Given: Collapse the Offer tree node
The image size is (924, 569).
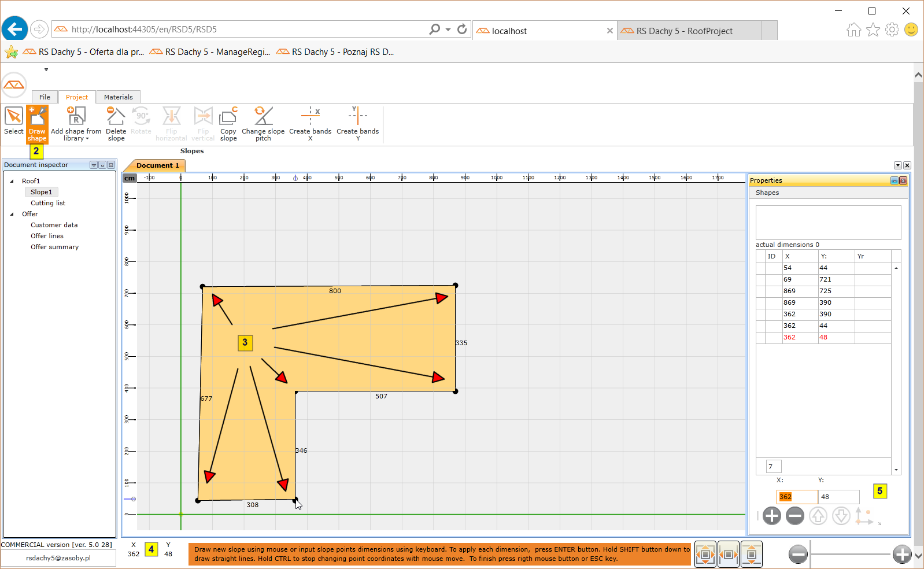Looking at the screenshot, I should coord(12,214).
